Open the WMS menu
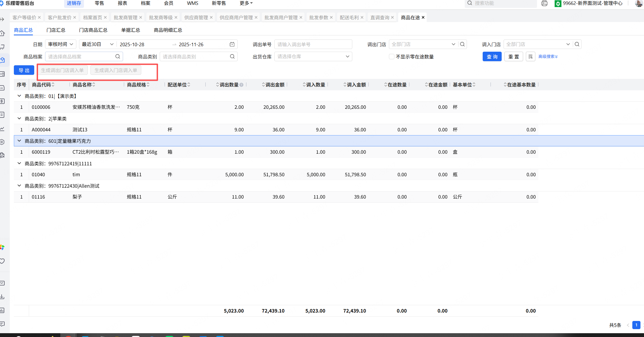The image size is (644, 337). 192,3
